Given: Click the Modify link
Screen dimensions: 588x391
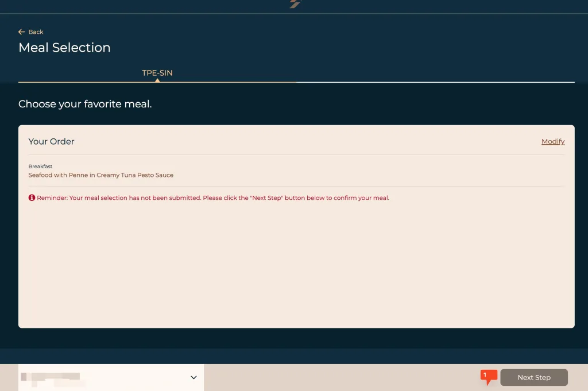Looking at the screenshot, I should [553, 141].
